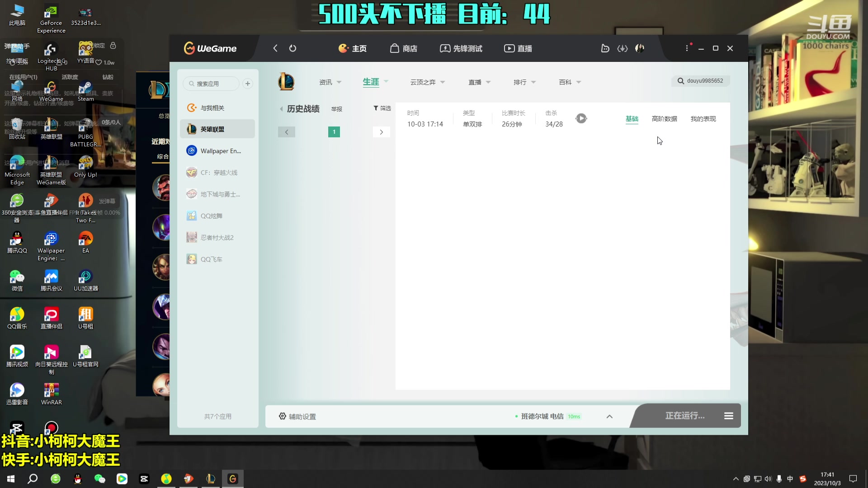Viewport: 868px width, 488px height.
Task: Select 与我相关 in sidebar
Action: 217,108
